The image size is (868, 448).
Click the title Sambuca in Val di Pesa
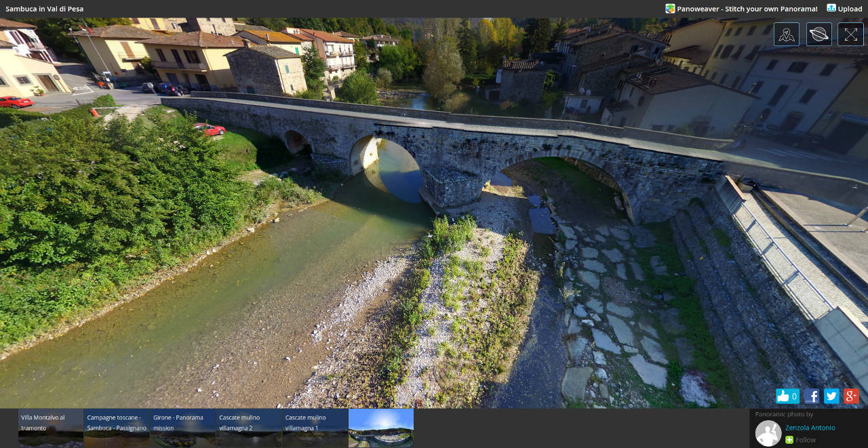[x=45, y=9]
